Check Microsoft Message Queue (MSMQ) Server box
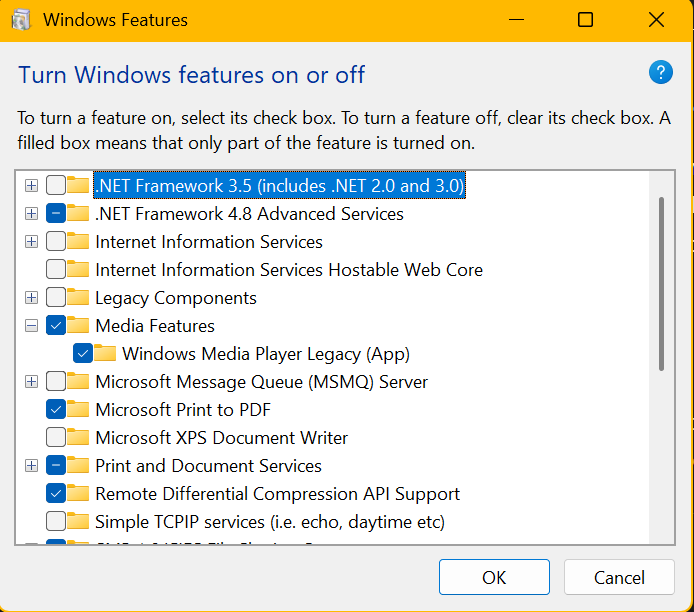This screenshot has width=694, height=612. (x=56, y=381)
